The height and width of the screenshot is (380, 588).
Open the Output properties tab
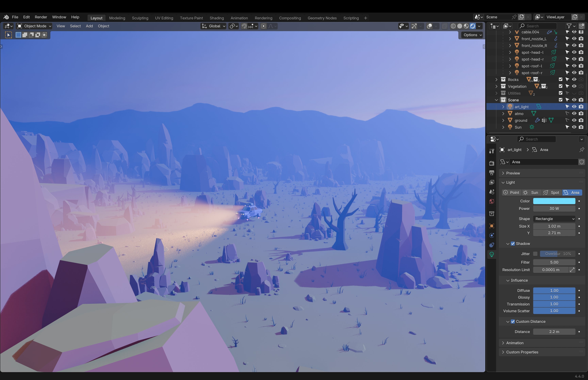point(492,173)
